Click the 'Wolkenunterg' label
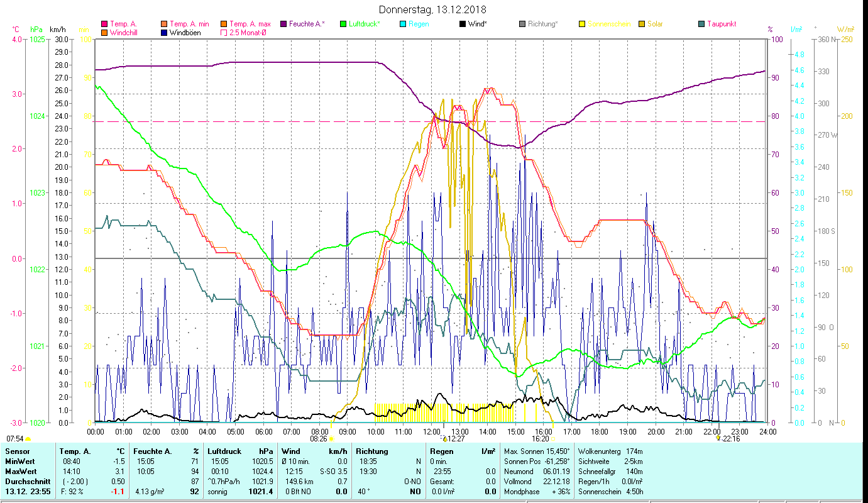This screenshot has height=503, width=868. point(600,451)
